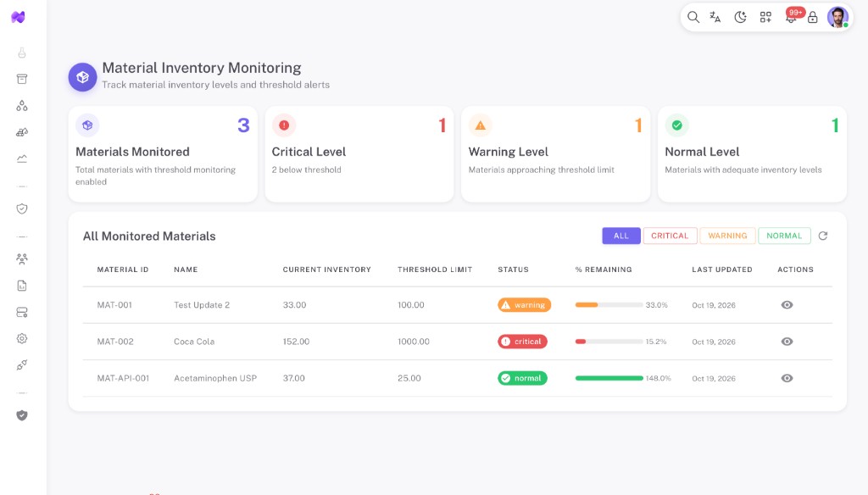This screenshot has width=868, height=495.
Task: Open notifications bell with the 99+ badge
Action: (792, 16)
